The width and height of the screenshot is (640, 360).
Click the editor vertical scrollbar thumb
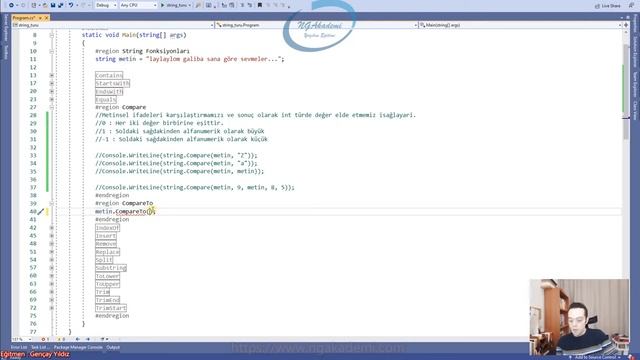(x=626, y=92)
